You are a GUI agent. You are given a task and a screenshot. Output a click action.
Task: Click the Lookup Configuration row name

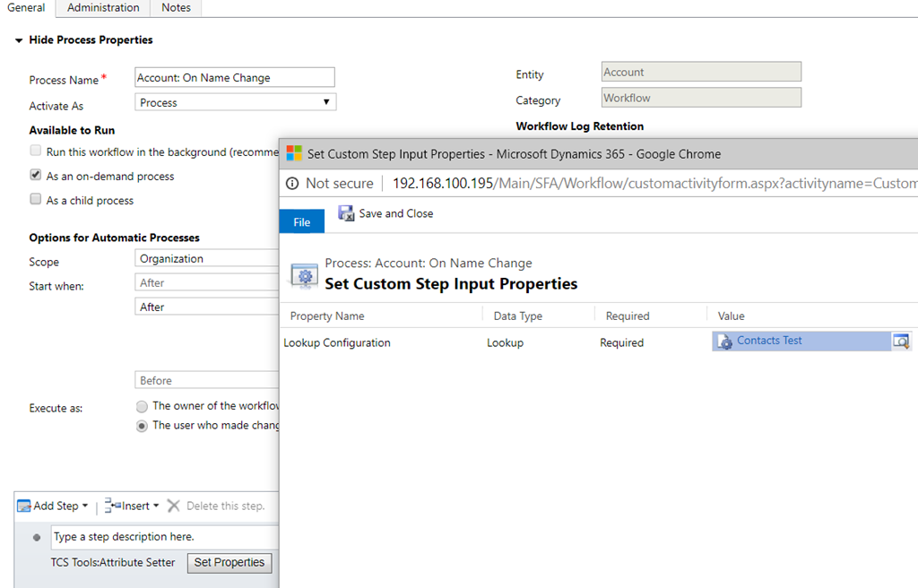337,342
